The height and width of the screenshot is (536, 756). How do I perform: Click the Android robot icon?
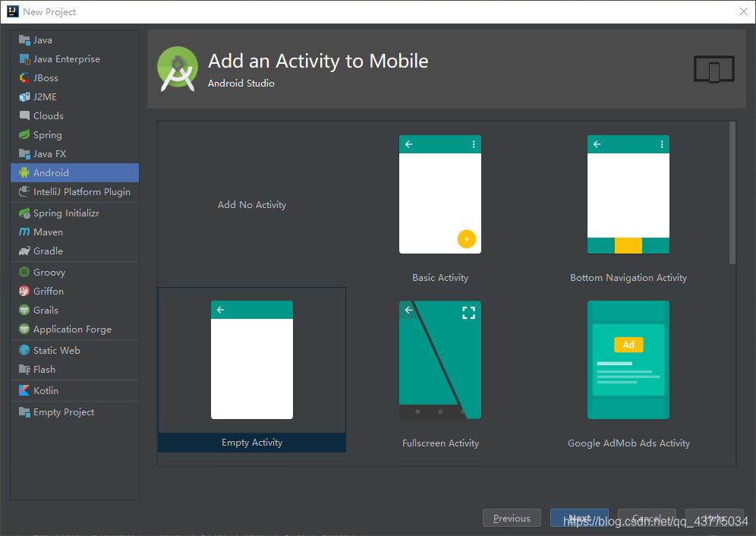[24, 172]
